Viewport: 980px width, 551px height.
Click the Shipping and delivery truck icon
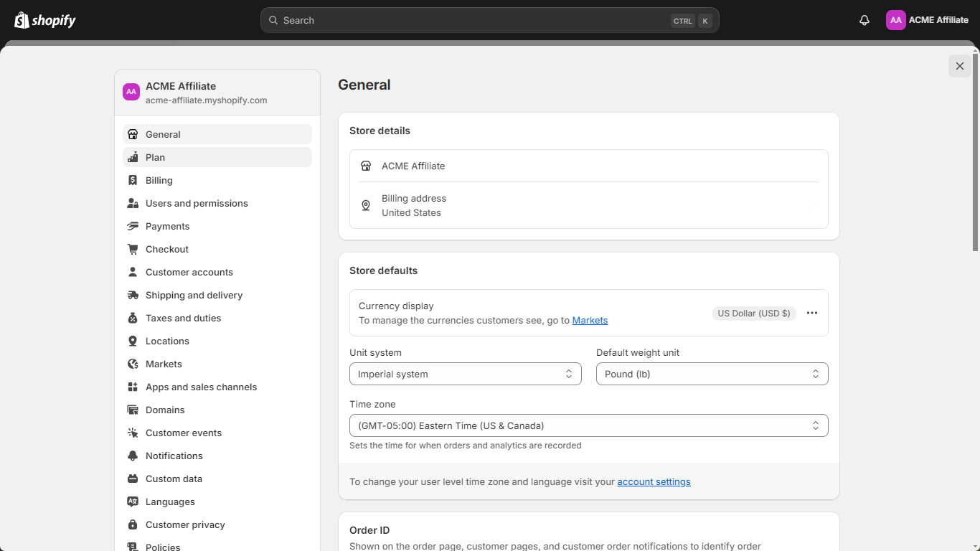click(x=133, y=295)
